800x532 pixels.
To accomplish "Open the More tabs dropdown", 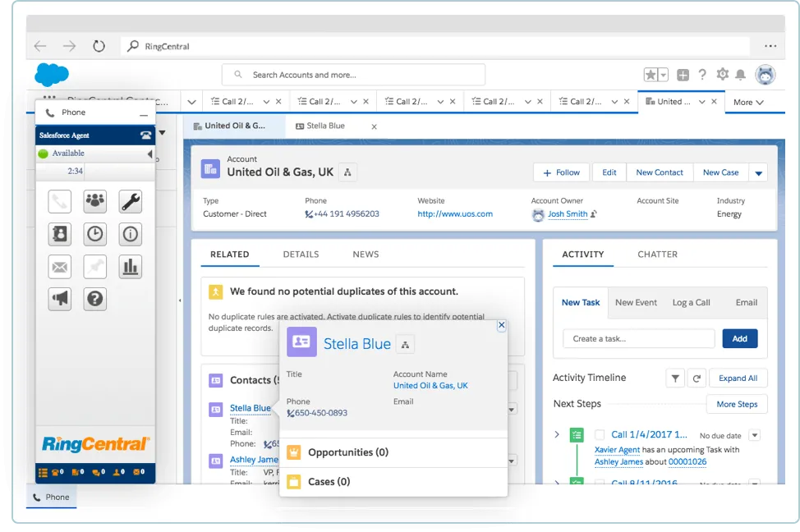I will click(747, 102).
